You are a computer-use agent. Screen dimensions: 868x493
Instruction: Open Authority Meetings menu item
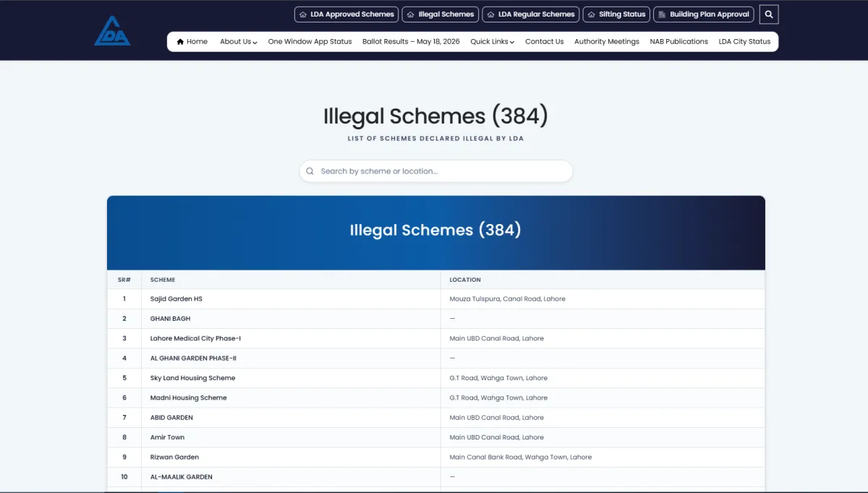point(607,42)
